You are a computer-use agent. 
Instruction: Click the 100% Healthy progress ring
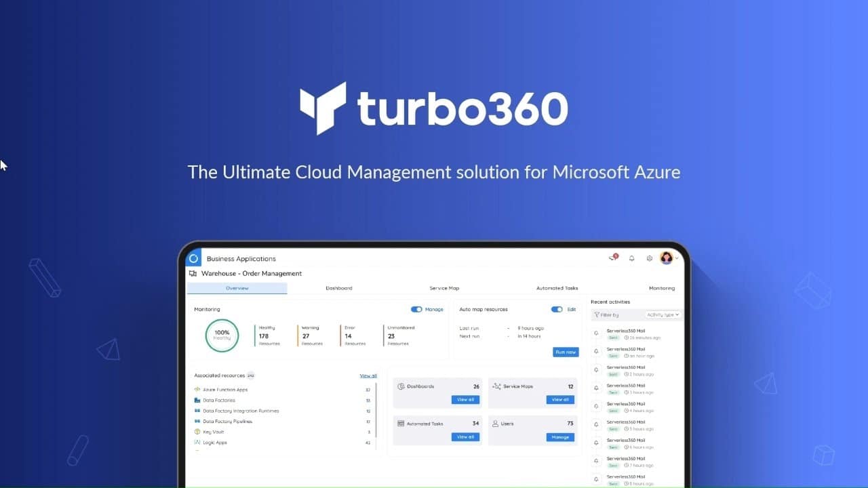pyautogui.click(x=222, y=335)
